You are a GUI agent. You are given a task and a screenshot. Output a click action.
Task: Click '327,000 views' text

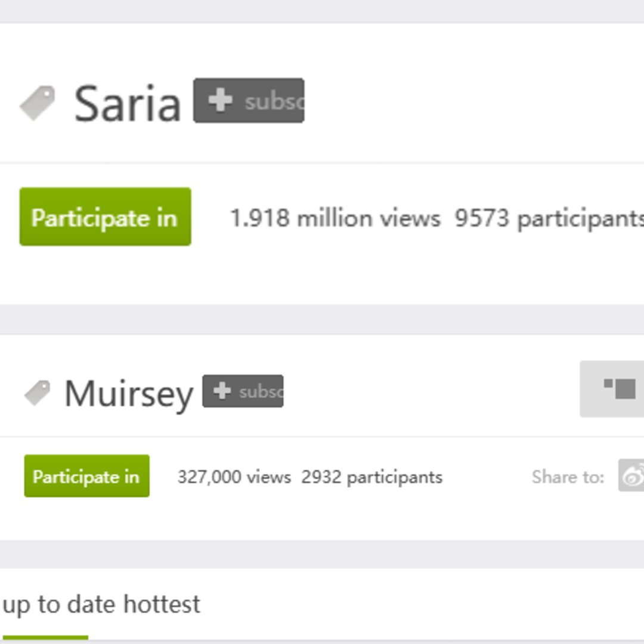(234, 477)
